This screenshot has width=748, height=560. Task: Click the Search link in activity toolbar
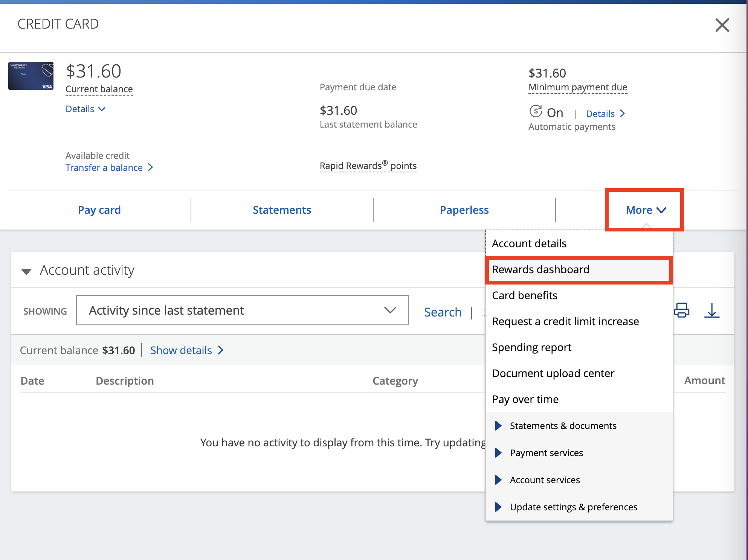click(443, 312)
